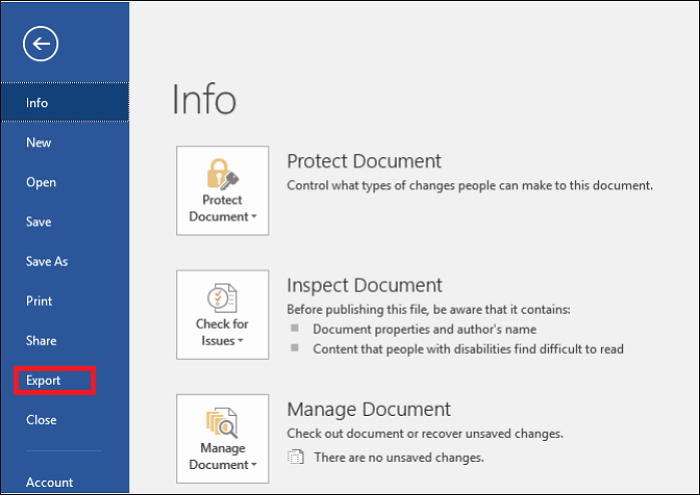Open the Print options page
The height and width of the screenshot is (495, 700).
click(x=39, y=301)
